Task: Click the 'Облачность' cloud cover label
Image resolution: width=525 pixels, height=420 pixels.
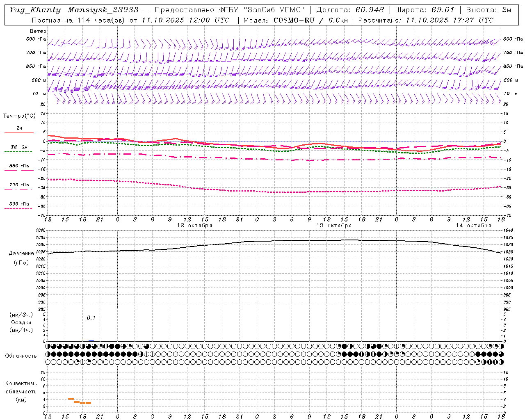Action: pos(21,356)
